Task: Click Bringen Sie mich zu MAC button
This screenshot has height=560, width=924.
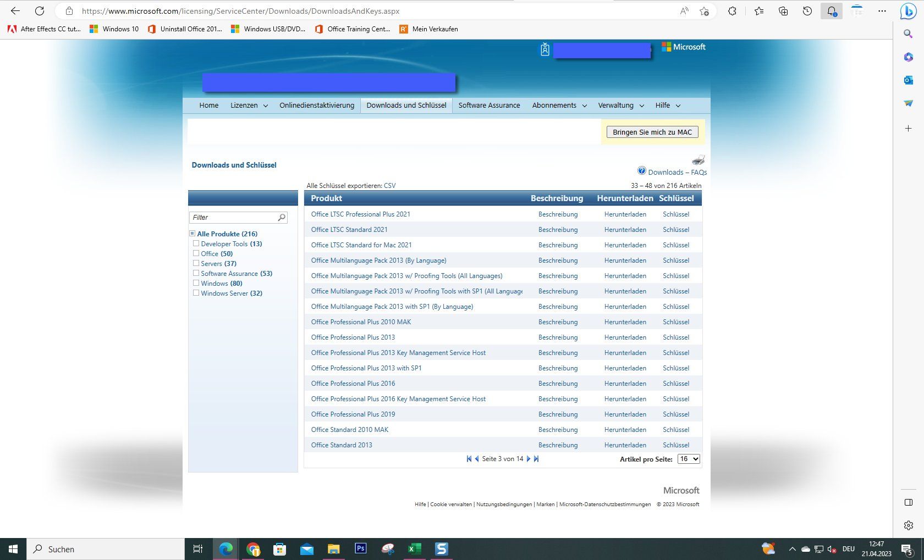Action: 652,132
